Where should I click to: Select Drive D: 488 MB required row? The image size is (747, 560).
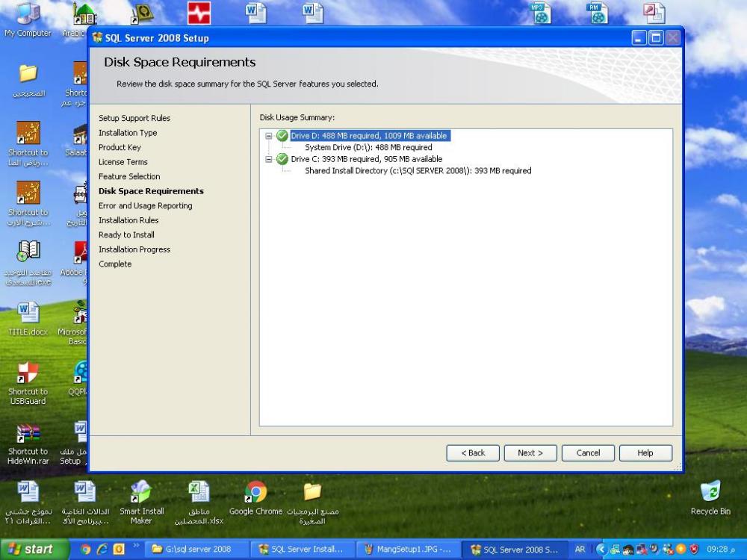coord(369,136)
